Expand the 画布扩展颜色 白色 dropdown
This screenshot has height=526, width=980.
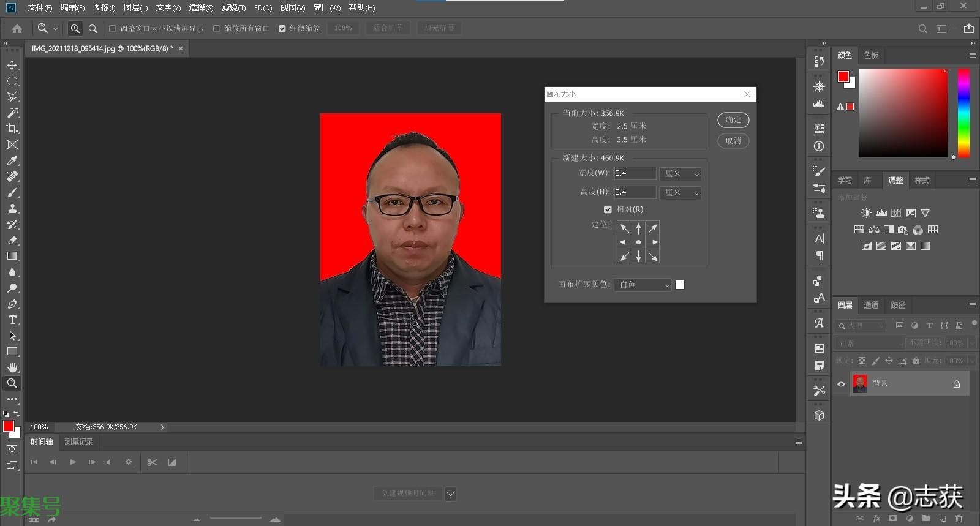coord(643,285)
